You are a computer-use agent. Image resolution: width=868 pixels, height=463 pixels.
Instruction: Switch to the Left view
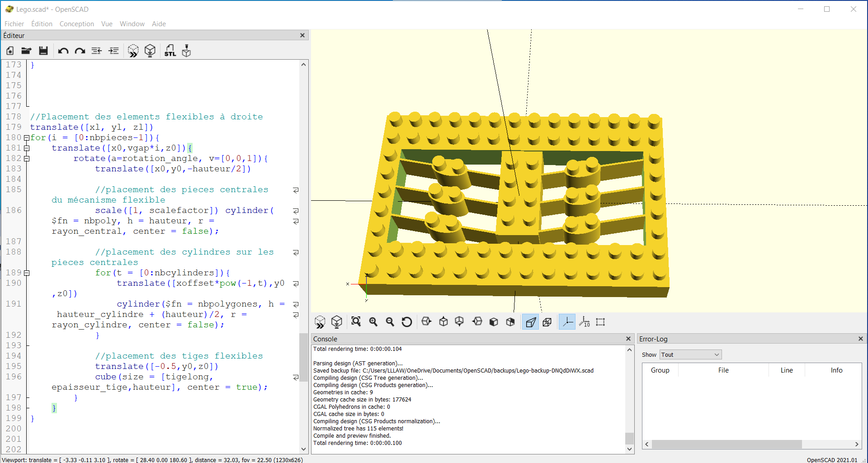coord(477,322)
